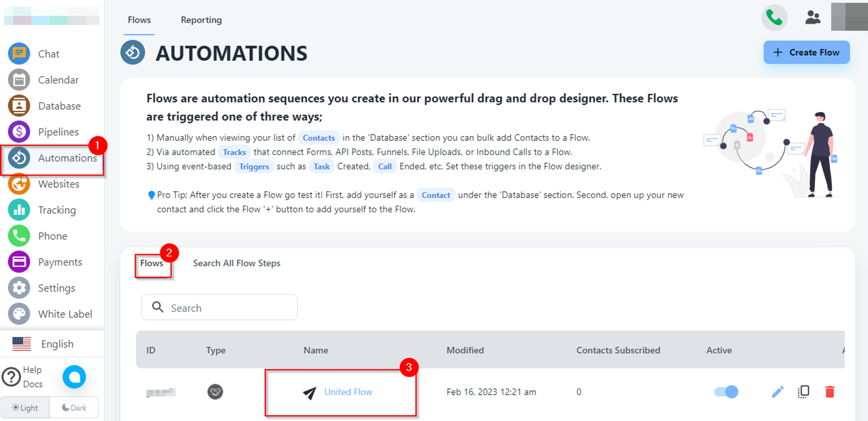The height and width of the screenshot is (421, 868).
Task: Switch to the Reporting tab
Action: 201,20
